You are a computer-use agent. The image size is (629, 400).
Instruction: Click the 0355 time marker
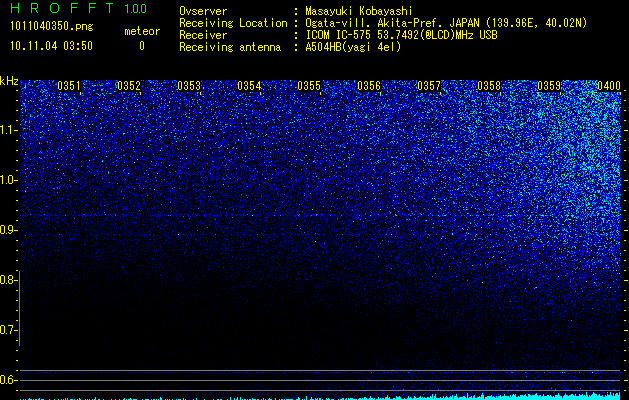(309, 86)
